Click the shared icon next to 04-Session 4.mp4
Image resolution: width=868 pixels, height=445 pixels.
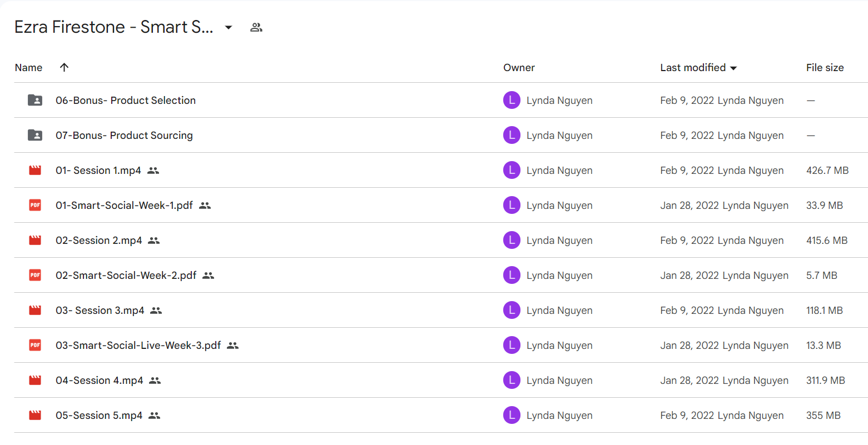point(155,381)
